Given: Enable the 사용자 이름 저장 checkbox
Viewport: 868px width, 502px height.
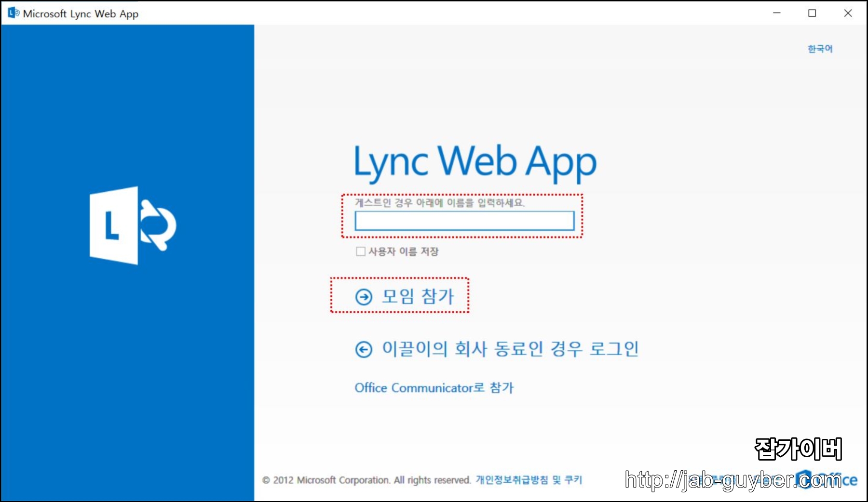Looking at the screenshot, I should [x=360, y=251].
